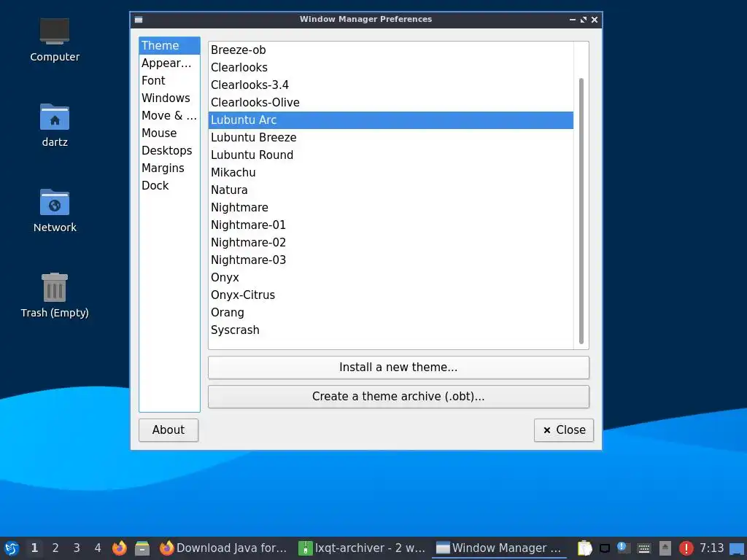Viewport: 747px width, 560px height.
Task: Select the Nightmare-03 theme
Action: pyautogui.click(x=391, y=260)
